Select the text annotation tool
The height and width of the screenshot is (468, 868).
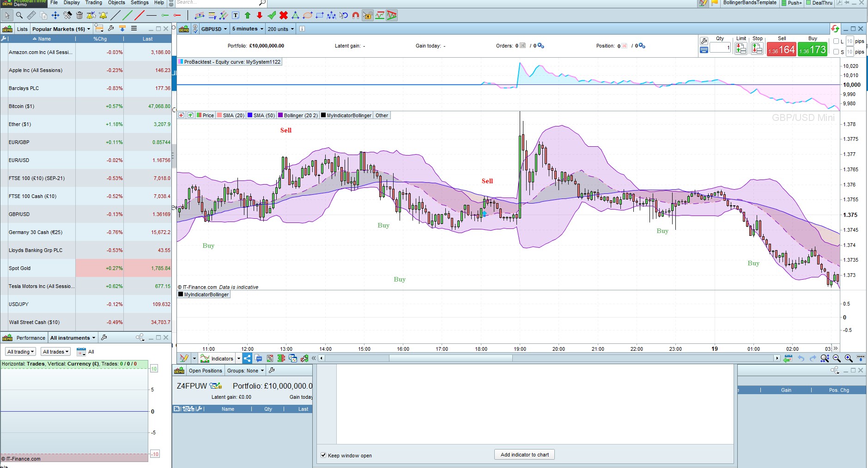[x=236, y=15]
